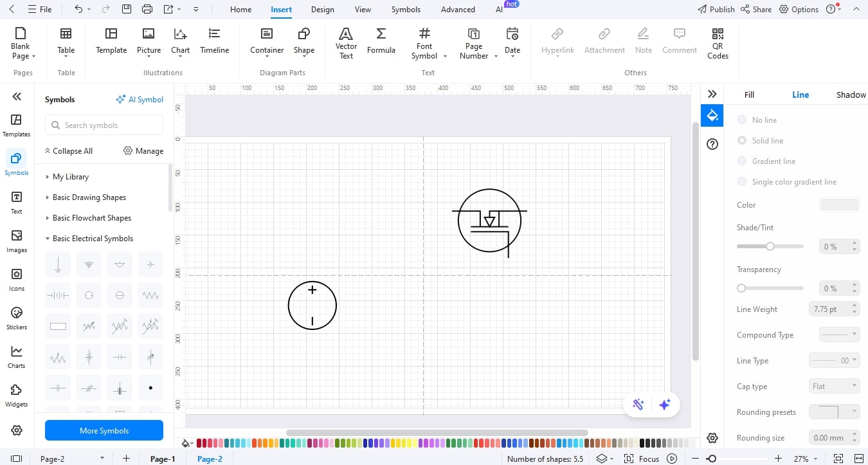Open the Icons panel in sidebar

pyautogui.click(x=16, y=278)
